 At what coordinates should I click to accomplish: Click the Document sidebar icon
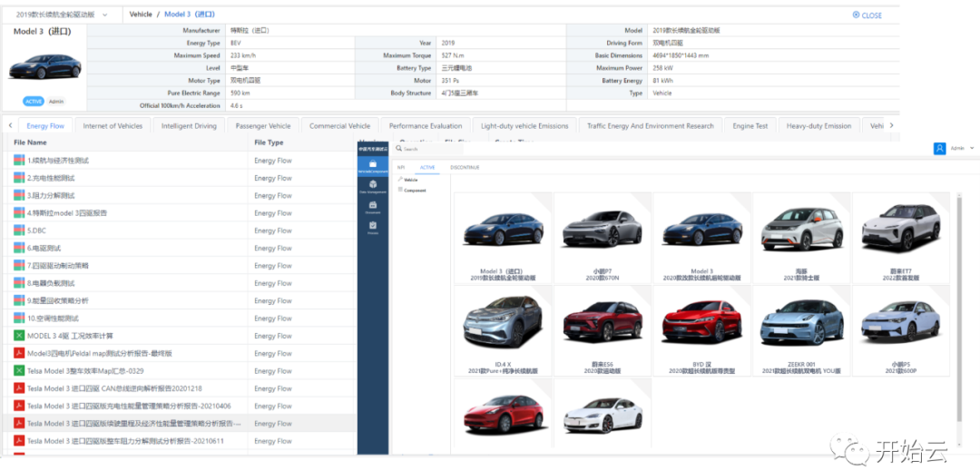372,207
